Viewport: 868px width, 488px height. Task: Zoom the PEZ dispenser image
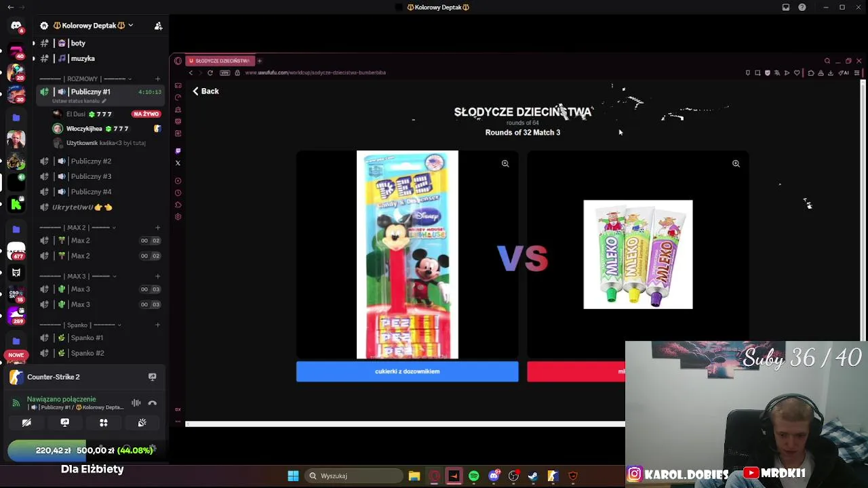click(x=505, y=163)
